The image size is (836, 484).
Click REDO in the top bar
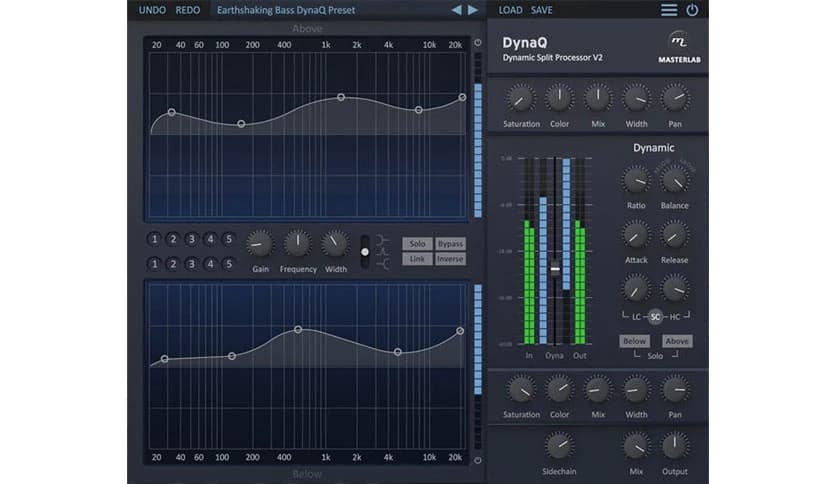point(188,10)
